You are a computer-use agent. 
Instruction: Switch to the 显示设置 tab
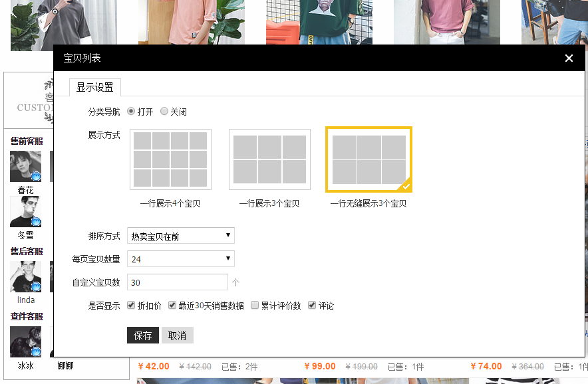click(x=94, y=87)
